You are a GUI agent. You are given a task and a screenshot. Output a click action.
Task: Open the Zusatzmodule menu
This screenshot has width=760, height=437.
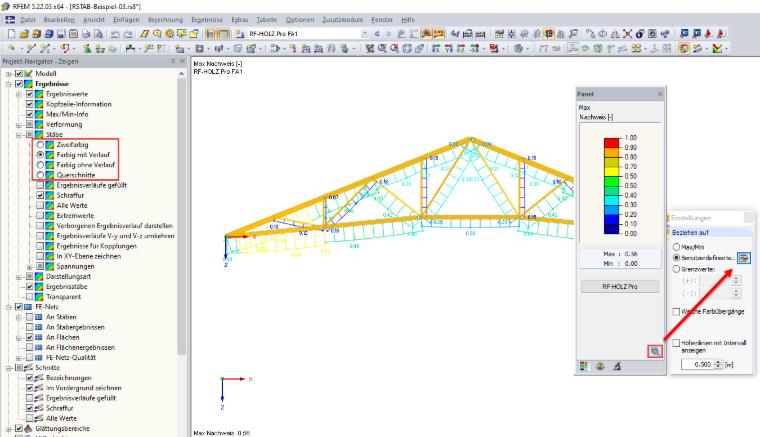click(343, 20)
